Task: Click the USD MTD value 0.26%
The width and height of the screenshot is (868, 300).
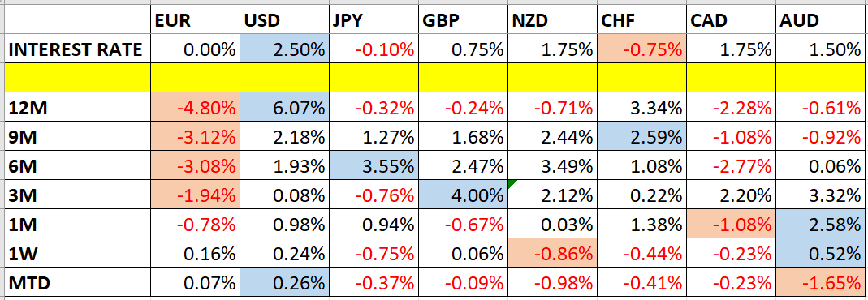Action: coord(284,282)
